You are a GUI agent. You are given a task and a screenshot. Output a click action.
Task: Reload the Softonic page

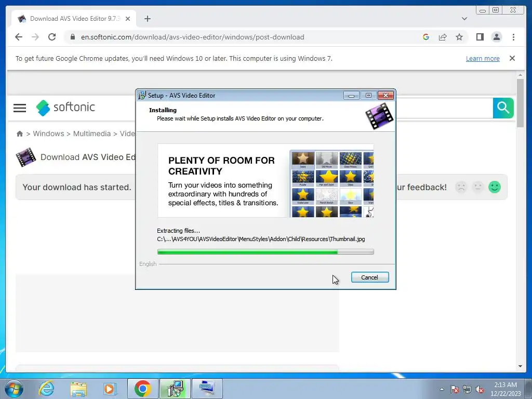(x=52, y=37)
